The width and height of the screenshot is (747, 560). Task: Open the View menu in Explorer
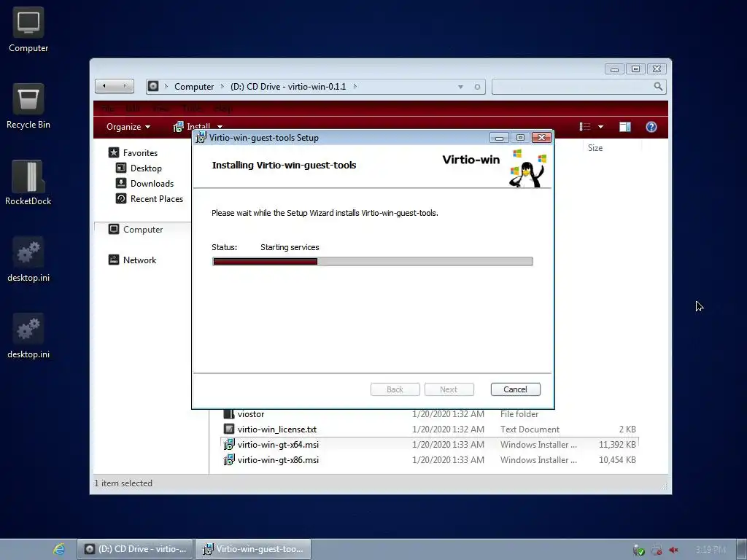(161, 109)
